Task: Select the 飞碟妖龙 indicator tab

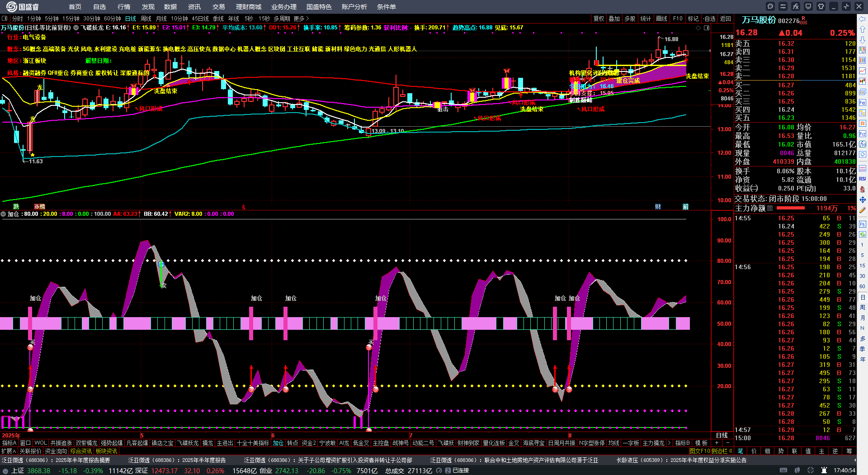Action: coord(188,443)
